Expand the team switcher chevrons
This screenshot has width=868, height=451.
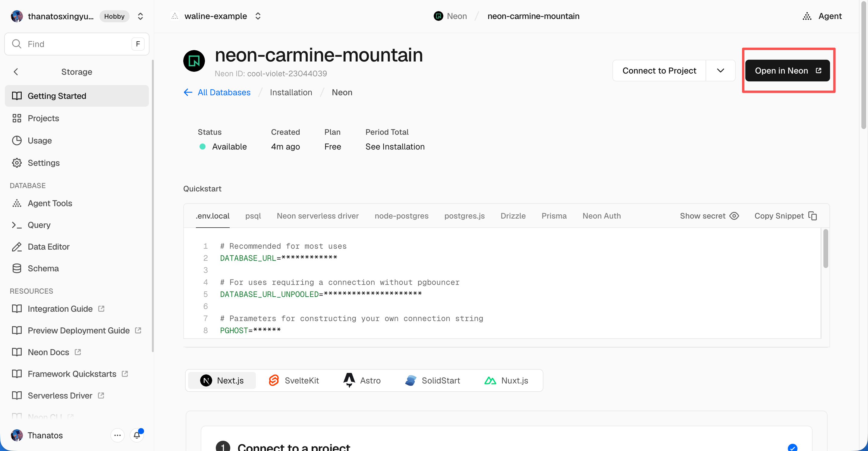140,16
